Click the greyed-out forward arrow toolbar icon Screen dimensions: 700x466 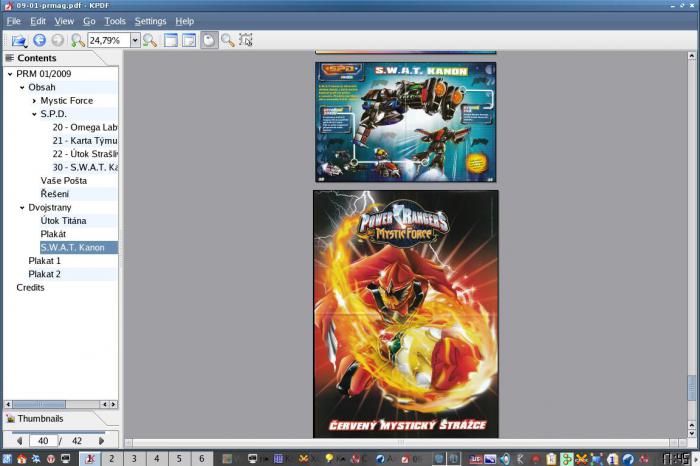pyautogui.click(x=57, y=40)
